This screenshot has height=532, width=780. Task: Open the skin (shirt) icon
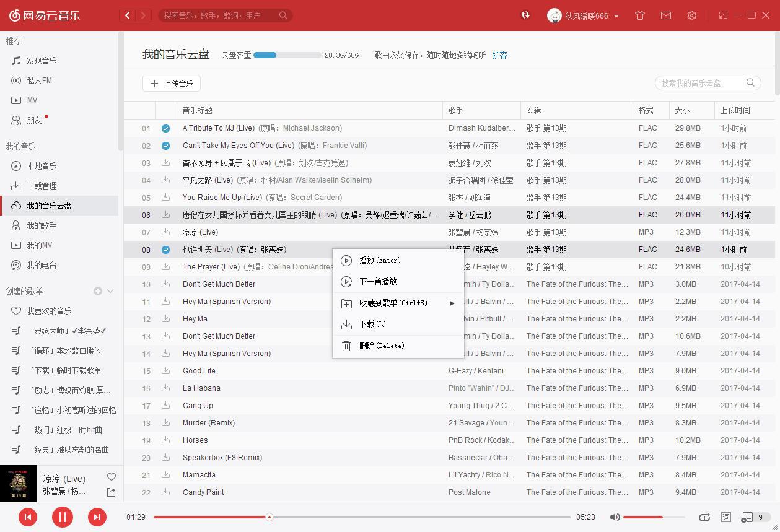[x=640, y=15]
